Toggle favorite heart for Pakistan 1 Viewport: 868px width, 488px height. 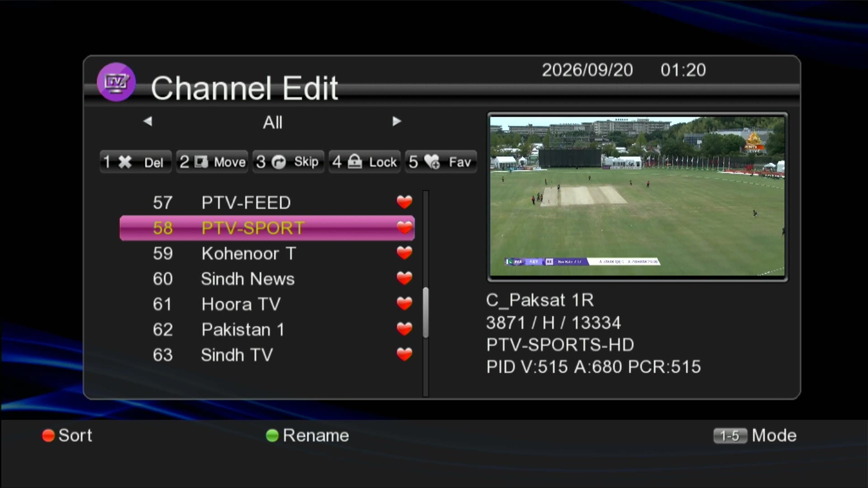[404, 329]
